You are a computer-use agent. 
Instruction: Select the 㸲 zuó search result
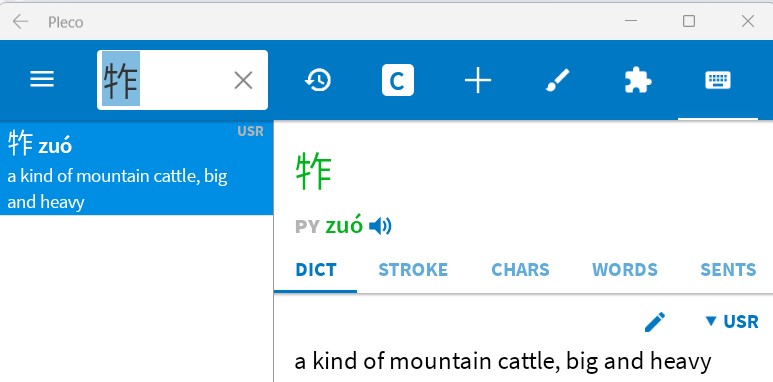[137, 168]
